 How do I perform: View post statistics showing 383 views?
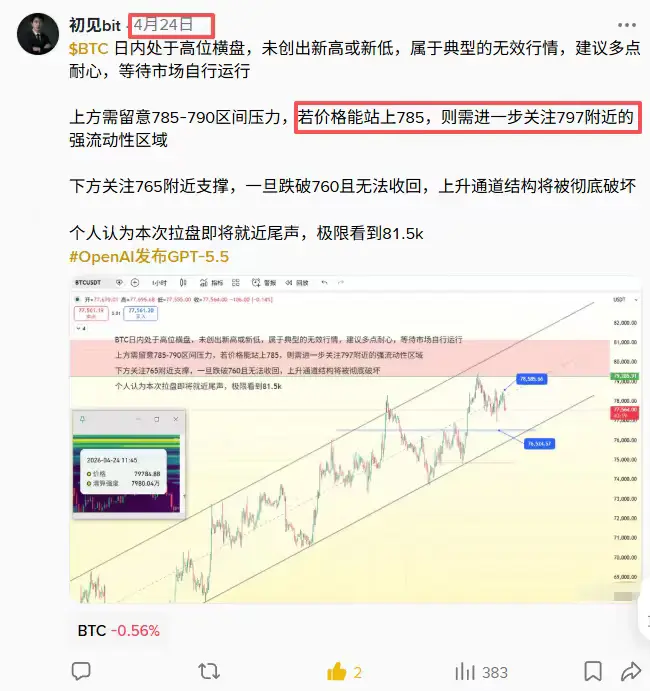click(482, 672)
